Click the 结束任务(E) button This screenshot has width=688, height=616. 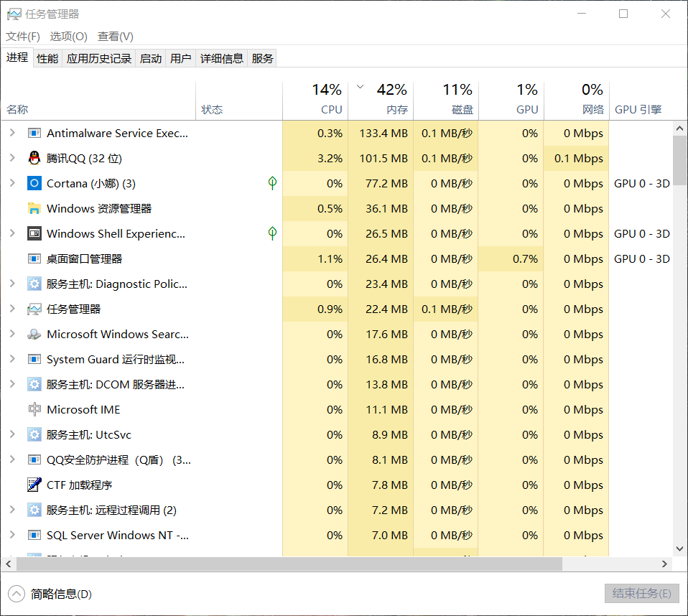[x=641, y=594]
